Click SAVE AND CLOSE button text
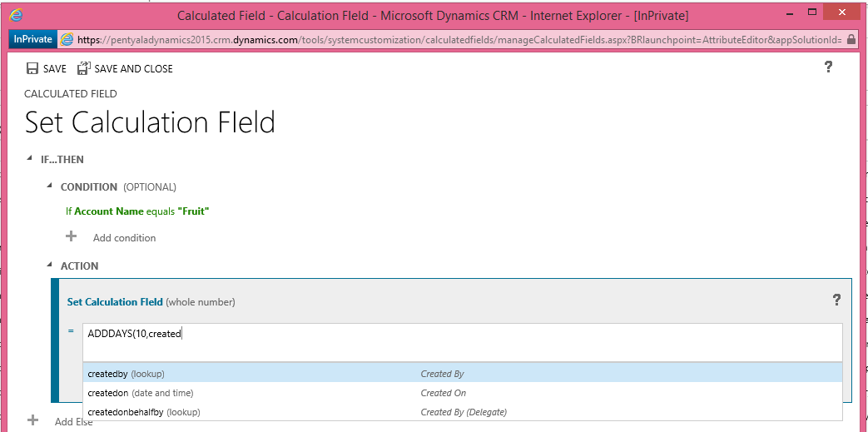 [x=133, y=69]
